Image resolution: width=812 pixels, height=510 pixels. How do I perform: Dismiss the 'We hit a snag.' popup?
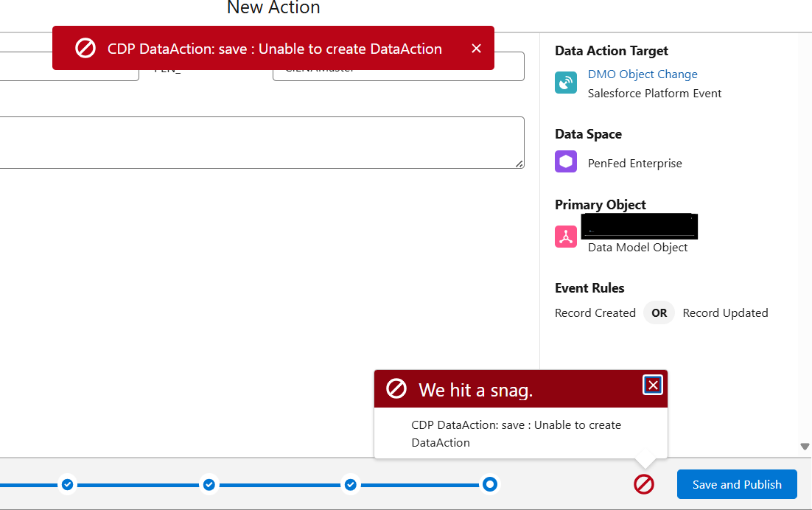pyautogui.click(x=653, y=385)
